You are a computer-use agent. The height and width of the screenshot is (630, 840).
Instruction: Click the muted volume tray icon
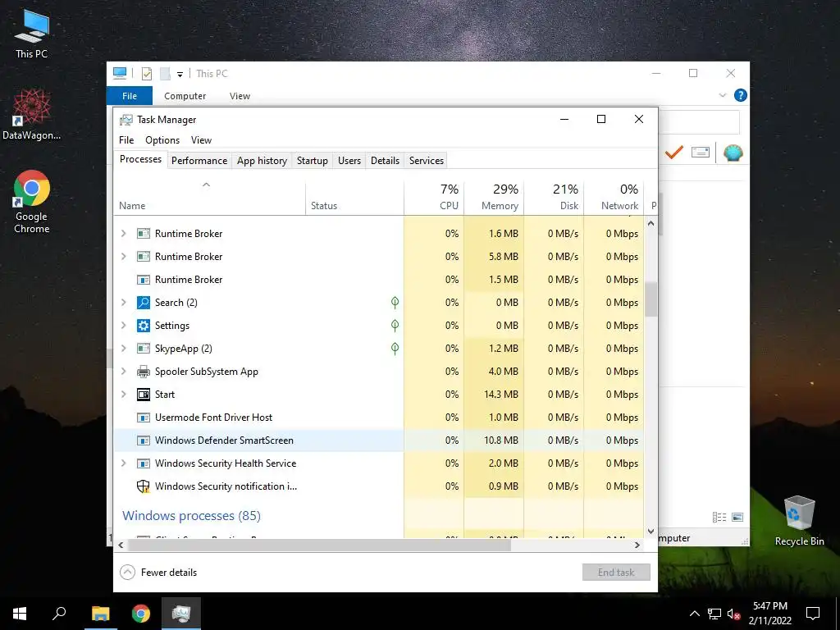(x=733, y=614)
